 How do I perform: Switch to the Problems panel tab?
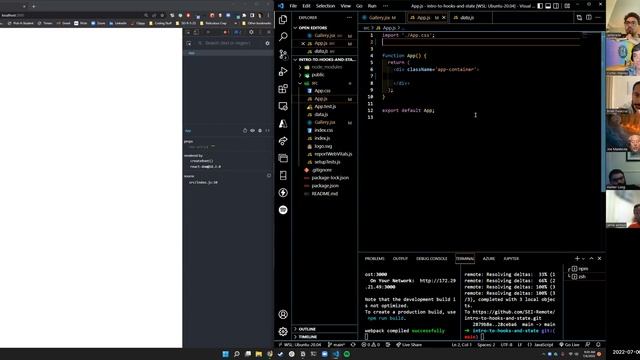pyautogui.click(x=374, y=259)
